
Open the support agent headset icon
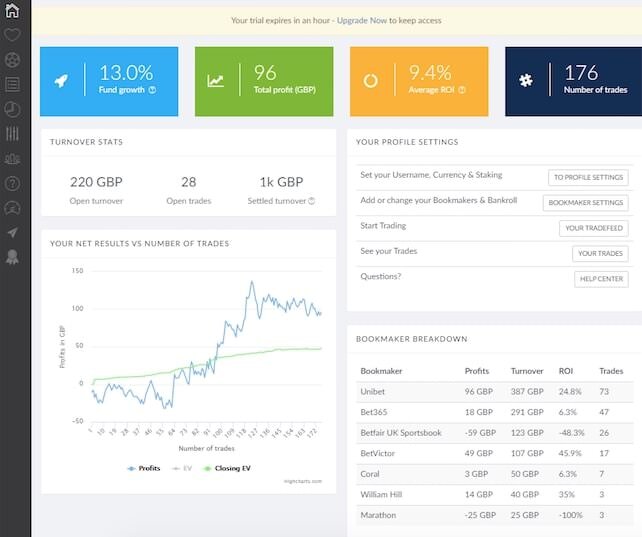click(12, 208)
